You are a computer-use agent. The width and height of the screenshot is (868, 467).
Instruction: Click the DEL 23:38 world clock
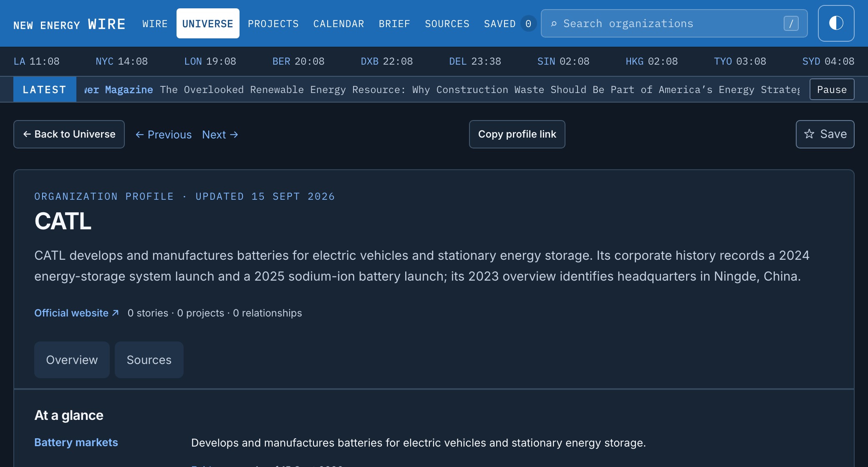475,61
